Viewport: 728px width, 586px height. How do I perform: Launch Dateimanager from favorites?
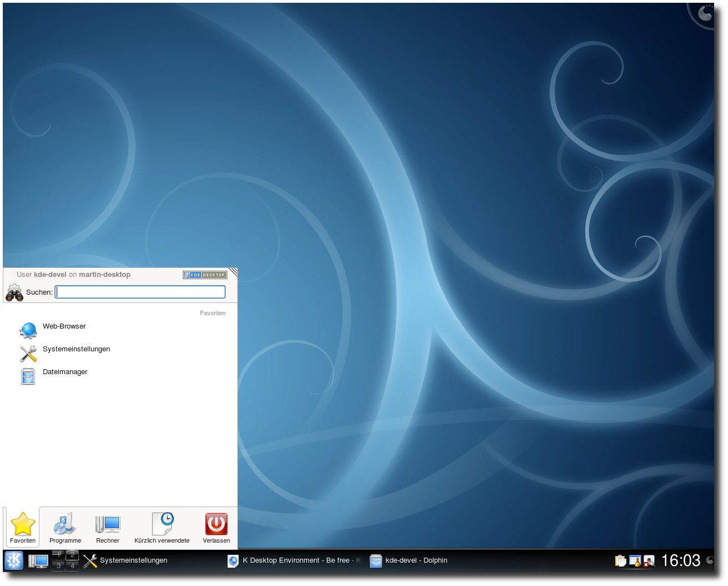pyautogui.click(x=120, y=376)
